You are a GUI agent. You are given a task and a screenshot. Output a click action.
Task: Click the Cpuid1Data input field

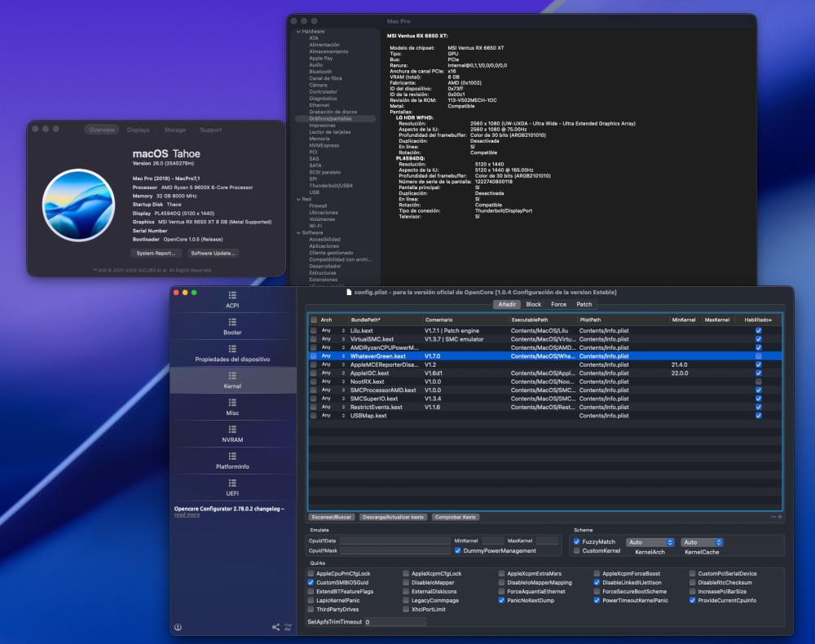[x=395, y=541]
